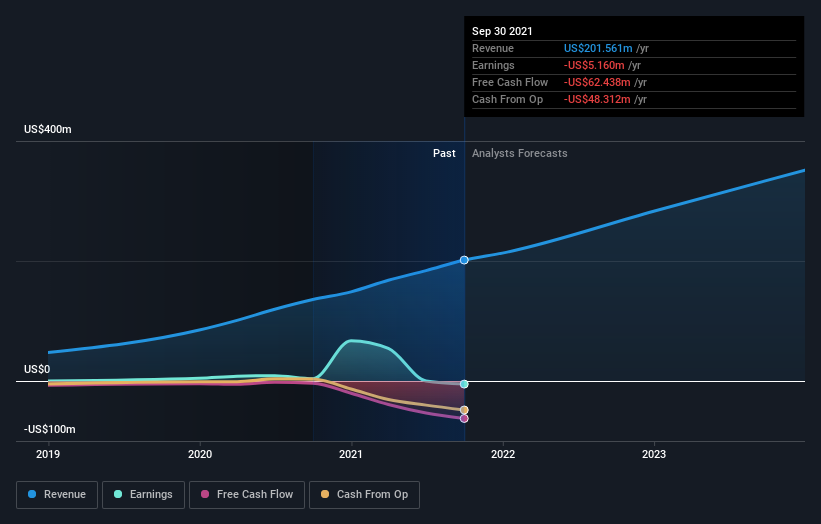
Task: Click the 2023 x-axis label
Action: 654,454
